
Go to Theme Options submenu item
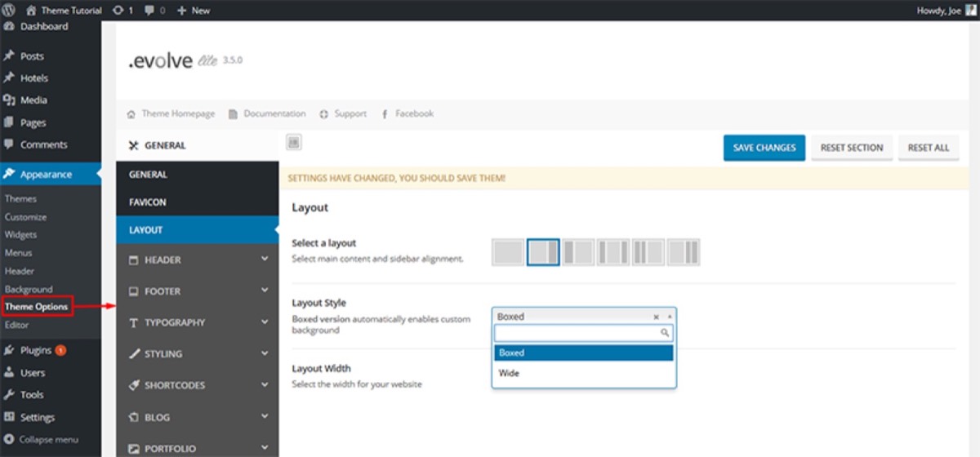point(37,307)
